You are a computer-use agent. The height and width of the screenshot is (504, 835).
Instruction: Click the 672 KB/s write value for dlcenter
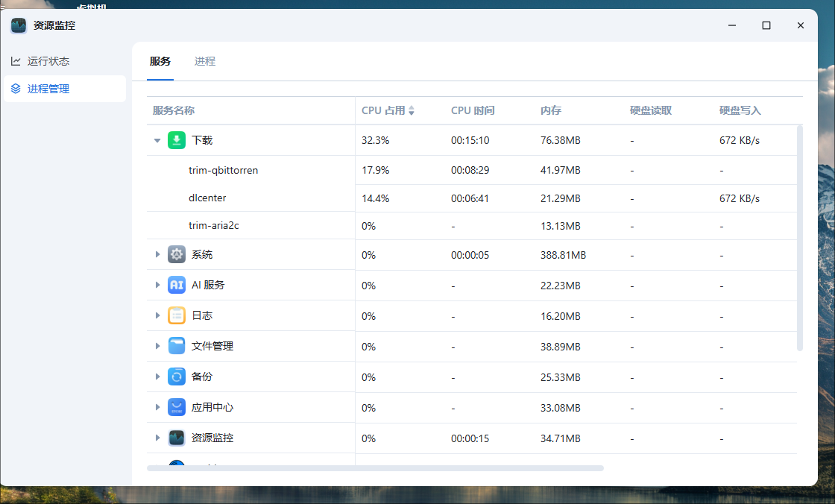(739, 198)
